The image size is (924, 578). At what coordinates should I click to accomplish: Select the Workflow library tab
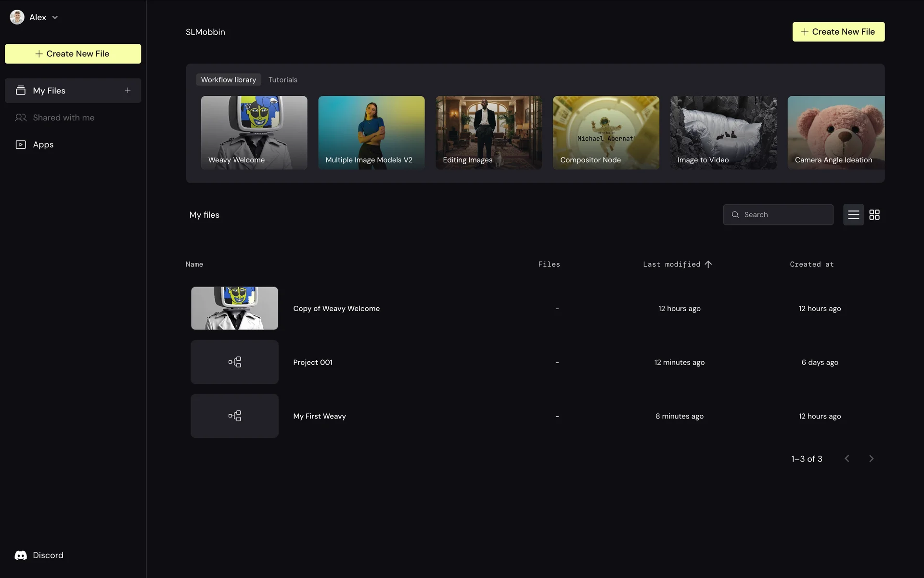[229, 80]
